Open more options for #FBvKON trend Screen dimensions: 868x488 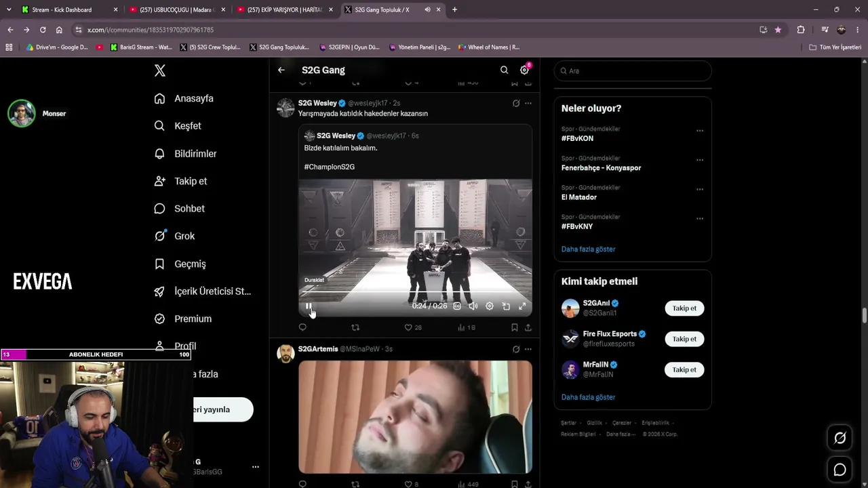pyautogui.click(x=700, y=131)
